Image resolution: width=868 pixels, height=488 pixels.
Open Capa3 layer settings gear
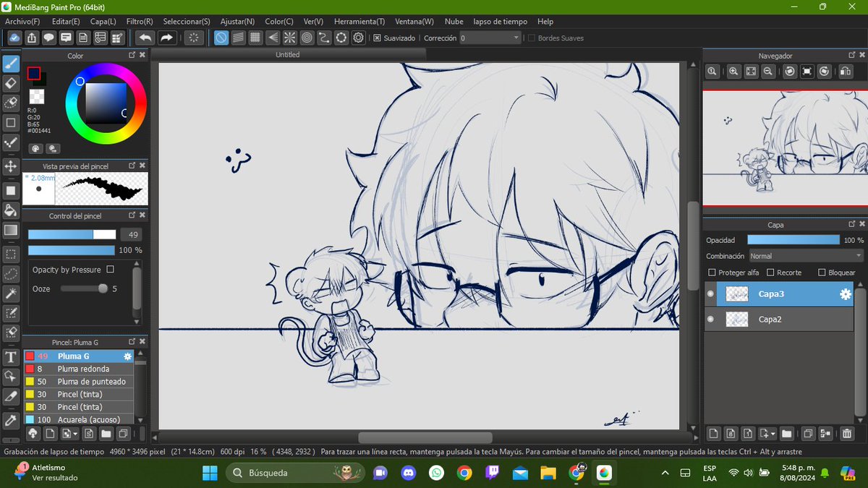(844, 294)
